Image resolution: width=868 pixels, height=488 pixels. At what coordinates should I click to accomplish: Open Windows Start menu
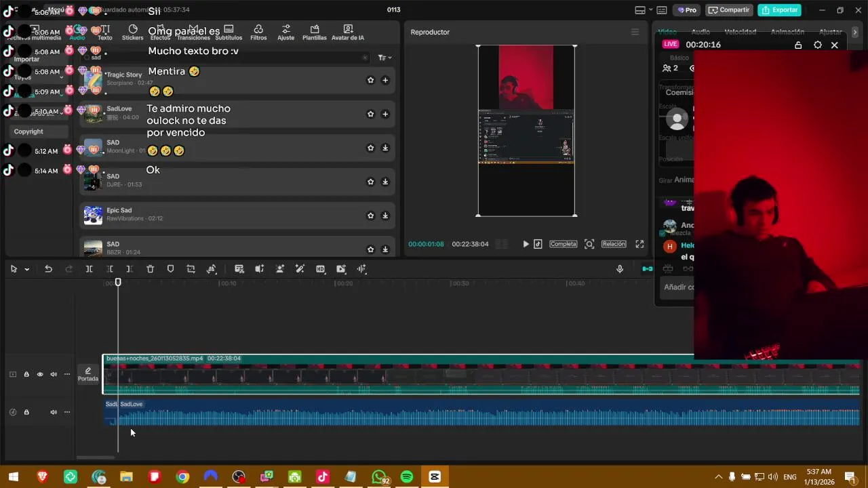[x=14, y=477]
